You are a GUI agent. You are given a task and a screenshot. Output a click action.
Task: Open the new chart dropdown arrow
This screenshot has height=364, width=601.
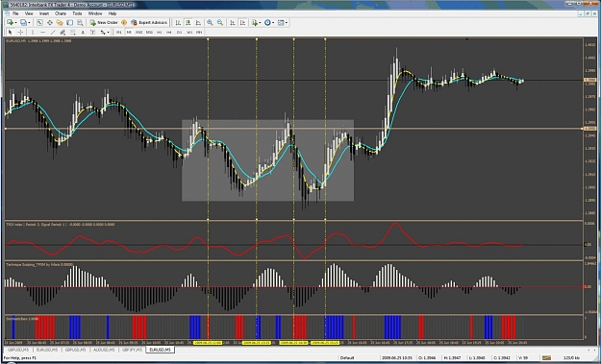15,23
